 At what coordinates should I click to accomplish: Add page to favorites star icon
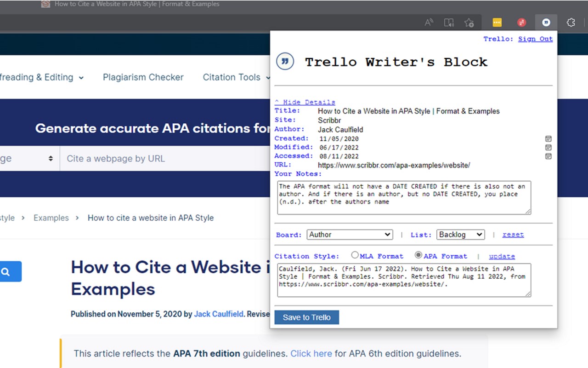[469, 23]
